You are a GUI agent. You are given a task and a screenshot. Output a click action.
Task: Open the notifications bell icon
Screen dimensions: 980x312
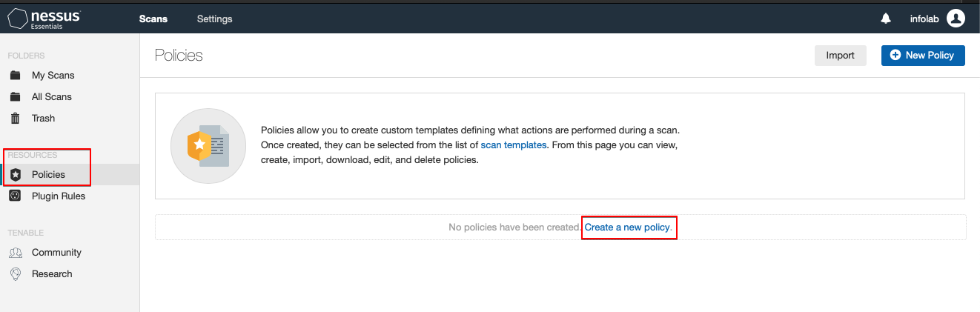pos(886,19)
